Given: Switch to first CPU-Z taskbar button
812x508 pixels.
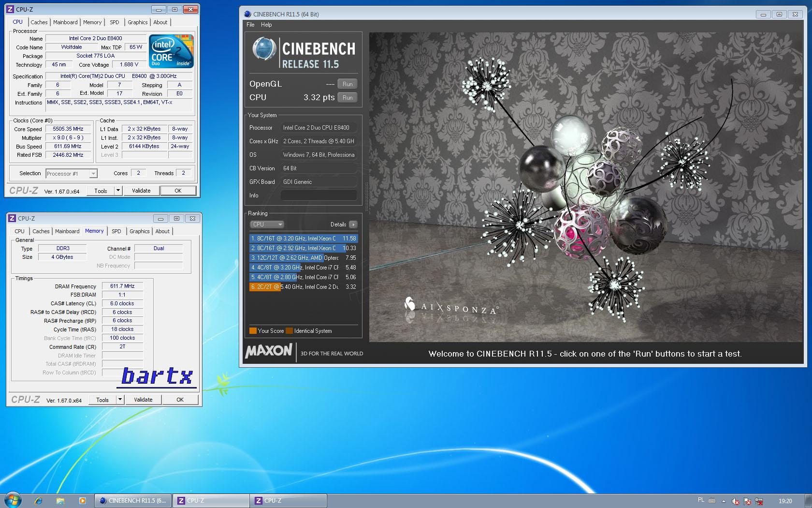Looking at the screenshot, I should [211, 501].
